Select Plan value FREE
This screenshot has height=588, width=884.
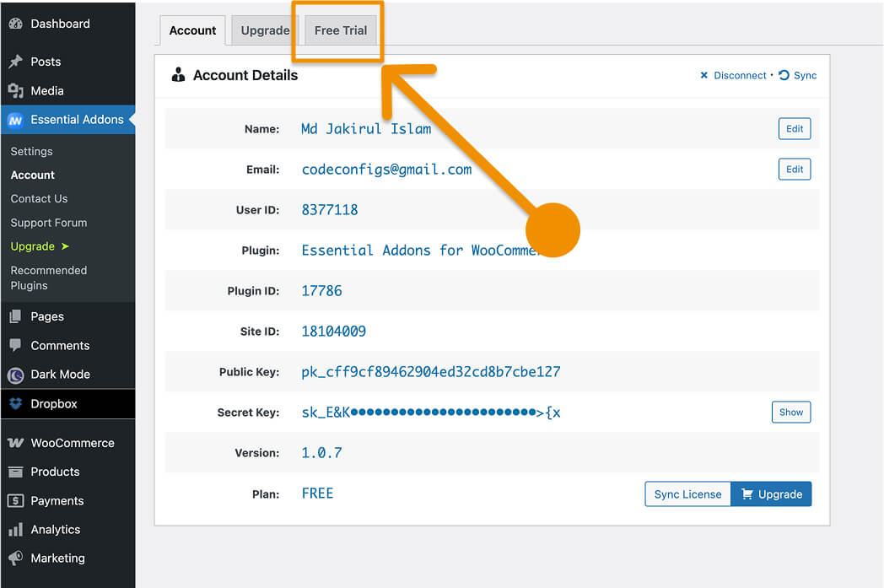[317, 494]
